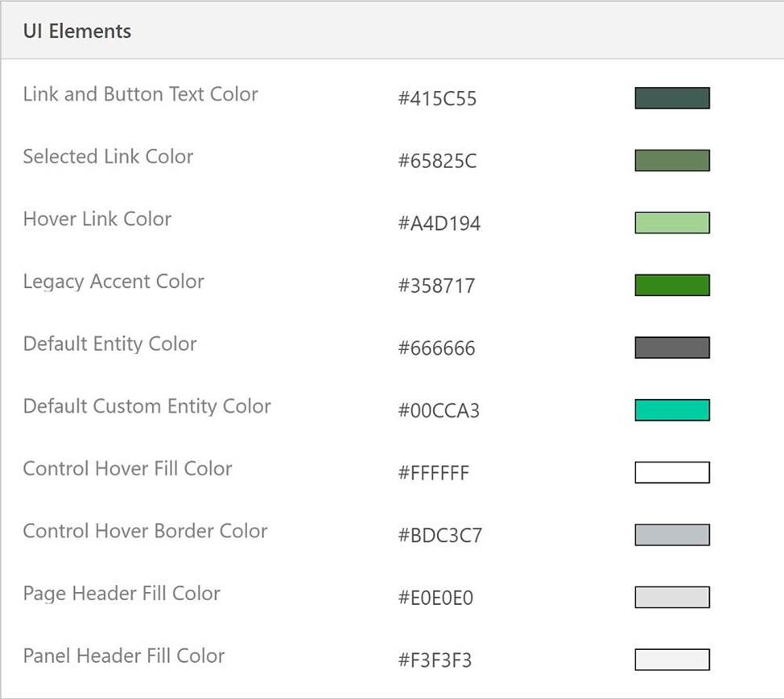Edit the #00CCA3 hex value
784x699 pixels.
[439, 411]
